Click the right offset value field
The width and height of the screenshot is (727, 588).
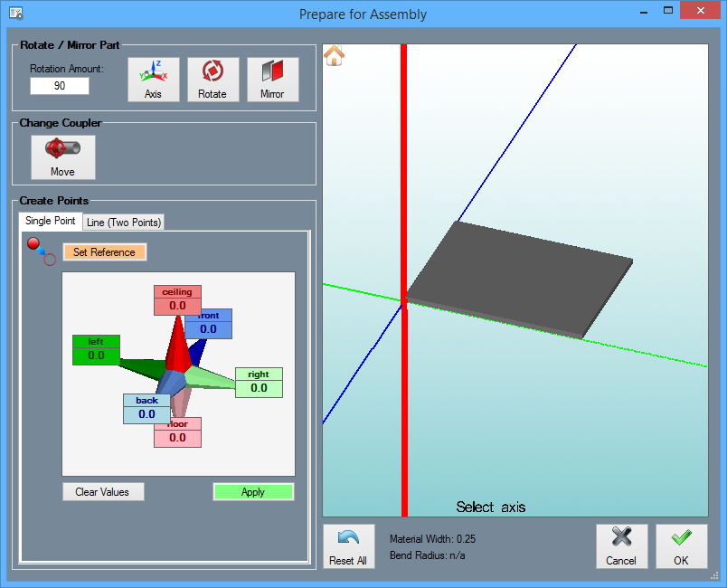pyautogui.click(x=260, y=388)
